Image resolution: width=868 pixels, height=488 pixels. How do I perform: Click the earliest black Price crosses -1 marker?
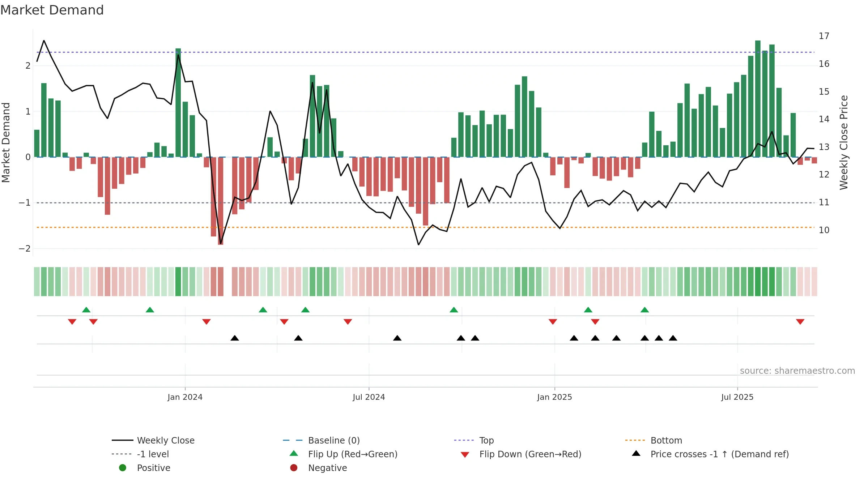click(x=235, y=338)
